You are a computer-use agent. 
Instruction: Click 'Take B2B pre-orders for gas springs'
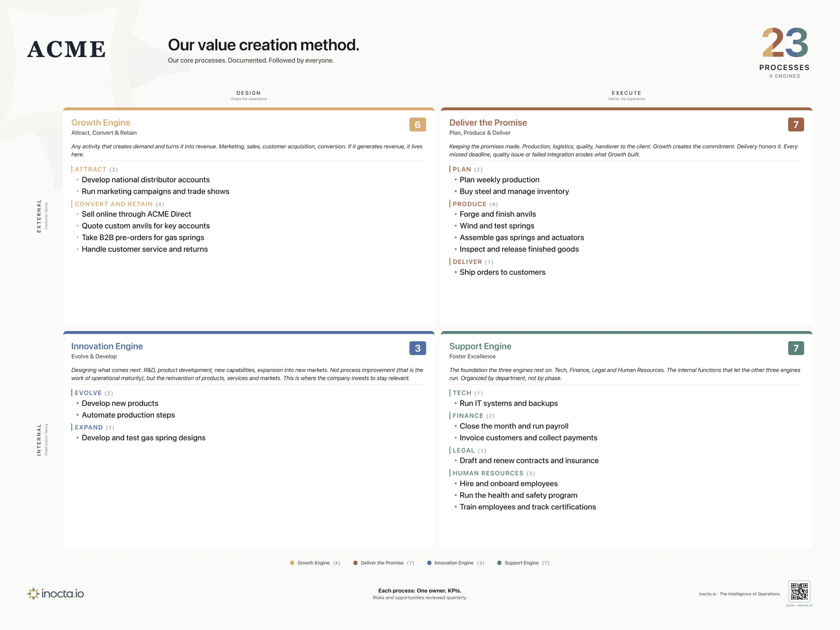(143, 237)
